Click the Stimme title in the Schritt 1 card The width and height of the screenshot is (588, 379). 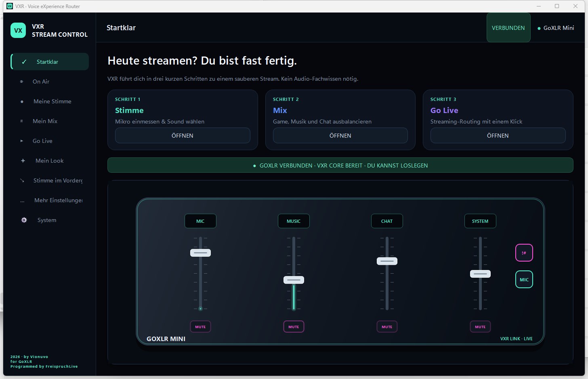point(129,111)
